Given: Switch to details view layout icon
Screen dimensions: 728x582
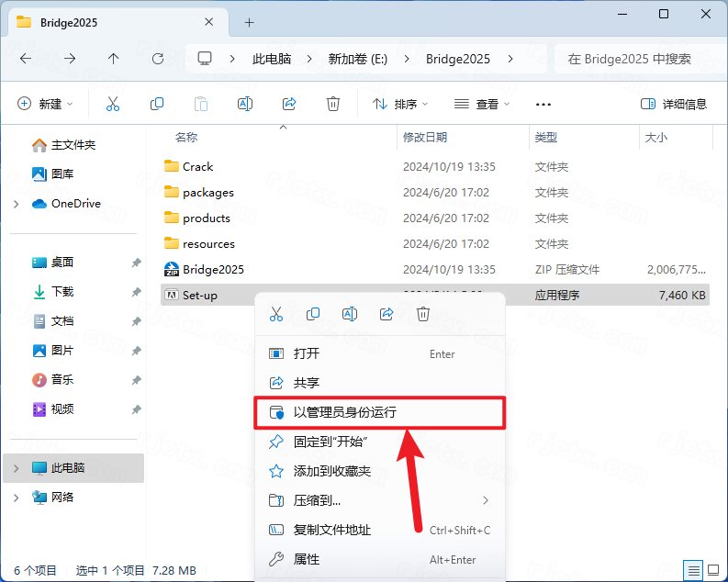Looking at the screenshot, I should tap(694, 570).
